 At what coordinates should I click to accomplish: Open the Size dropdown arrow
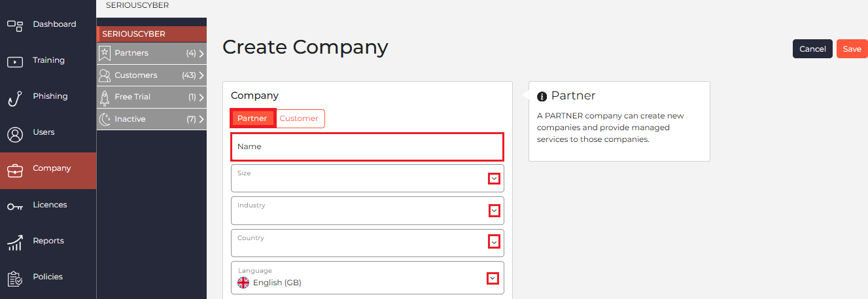pyautogui.click(x=495, y=179)
